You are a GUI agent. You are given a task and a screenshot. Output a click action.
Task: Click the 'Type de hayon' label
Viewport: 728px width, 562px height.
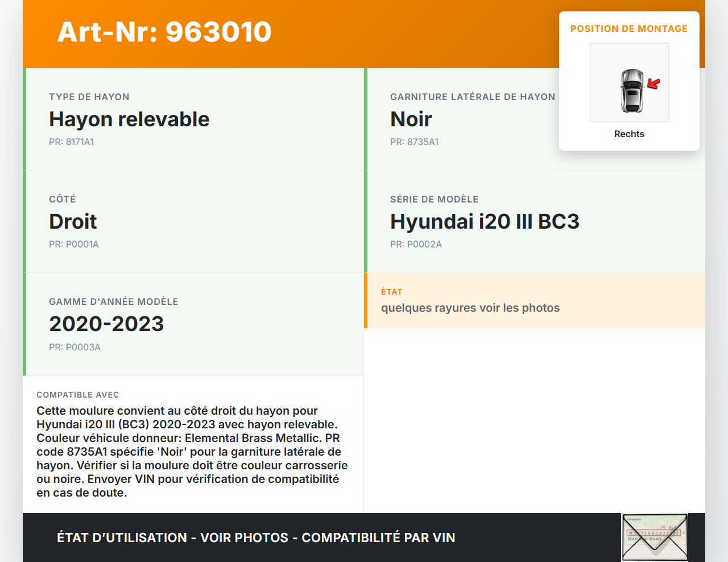pyautogui.click(x=89, y=97)
